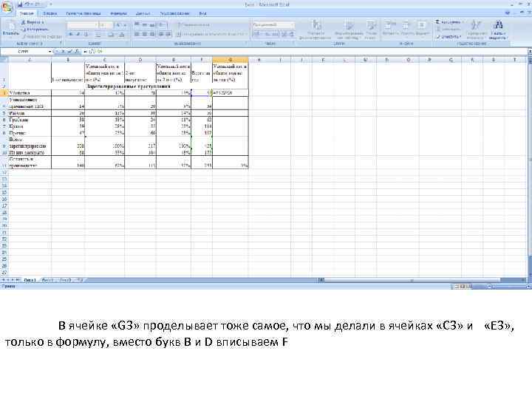The image size is (532, 399).
Task: Toggle Underline formatting
Action: [x=86, y=34]
